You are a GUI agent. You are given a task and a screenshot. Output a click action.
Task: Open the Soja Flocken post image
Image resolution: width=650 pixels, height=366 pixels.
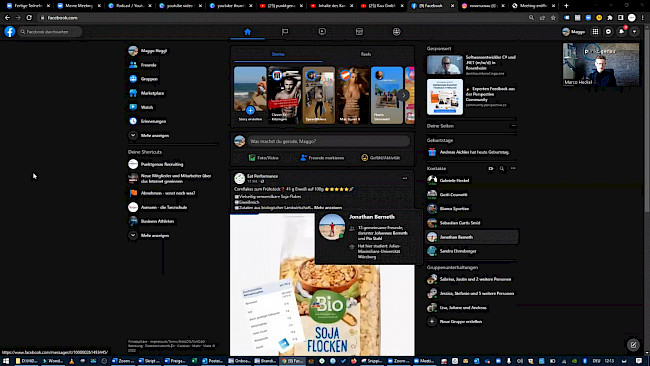click(322, 284)
